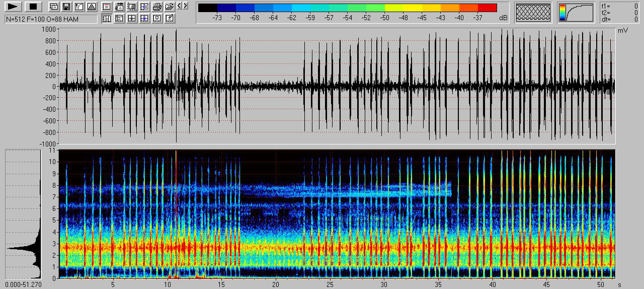
Task: Click the crosshatch pattern box
Action: pos(533,13)
